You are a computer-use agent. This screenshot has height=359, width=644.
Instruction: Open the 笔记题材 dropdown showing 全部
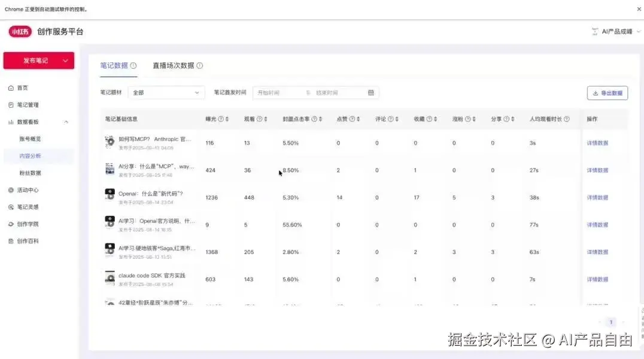click(166, 93)
